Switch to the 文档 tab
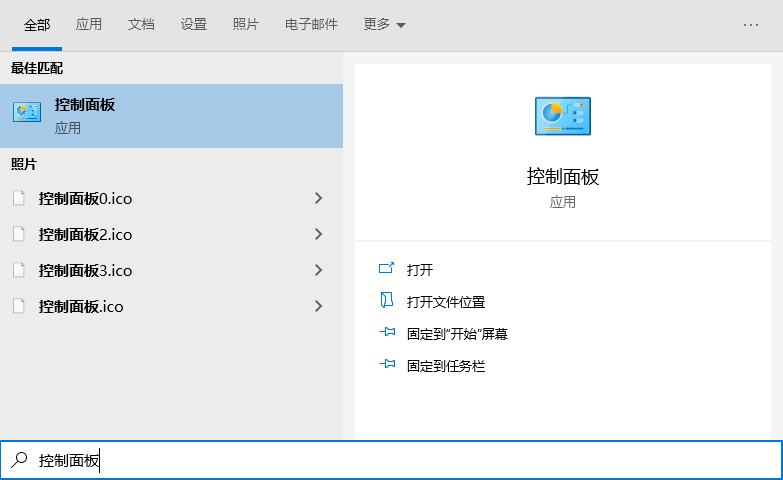Image resolution: width=783 pixels, height=480 pixels. [x=141, y=24]
